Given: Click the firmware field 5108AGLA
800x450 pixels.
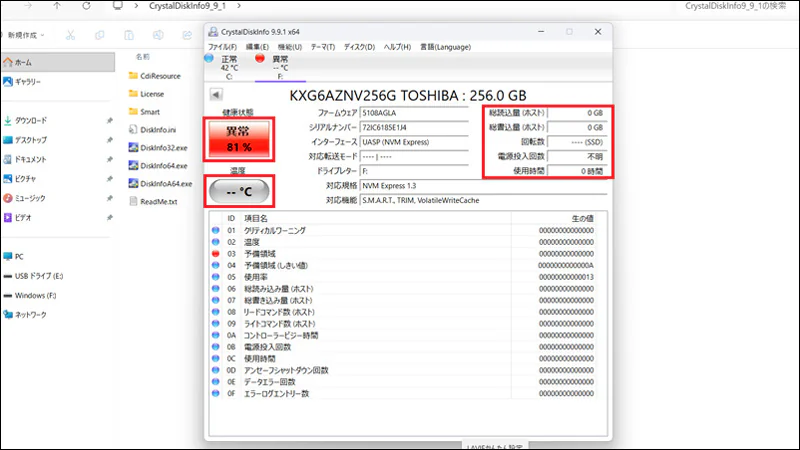Looking at the screenshot, I should pyautogui.click(x=414, y=113).
